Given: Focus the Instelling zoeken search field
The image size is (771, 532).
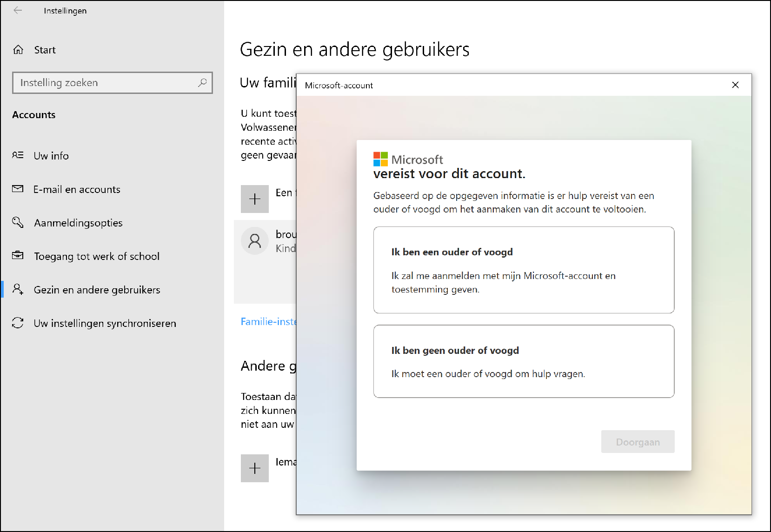Looking at the screenshot, I should pyautogui.click(x=113, y=83).
